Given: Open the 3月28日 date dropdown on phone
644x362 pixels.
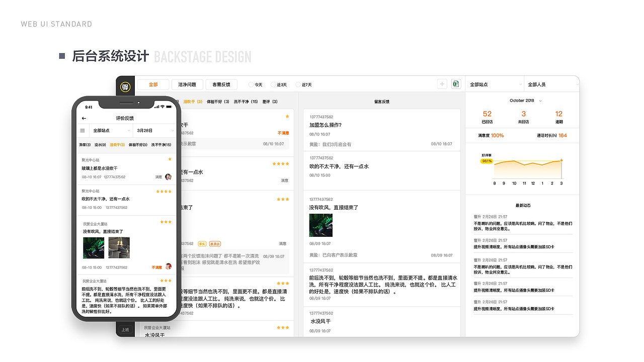Looking at the screenshot, I should pos(154,131).
